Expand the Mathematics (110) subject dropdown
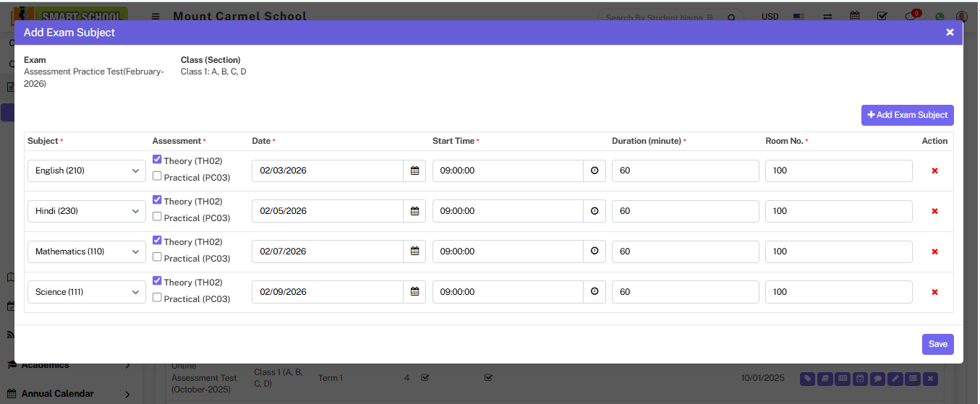This screenshot has height=404, width=980. click(87, 252)
